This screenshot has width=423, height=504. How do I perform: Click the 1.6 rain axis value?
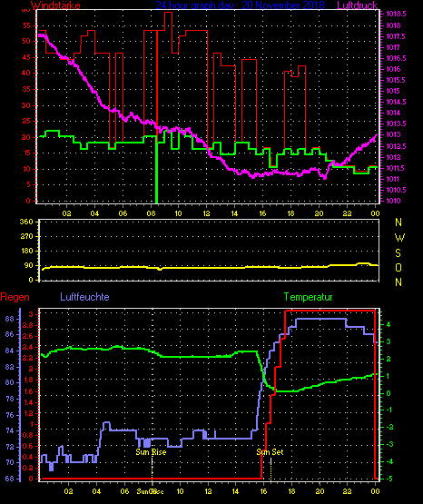[28, 391]
